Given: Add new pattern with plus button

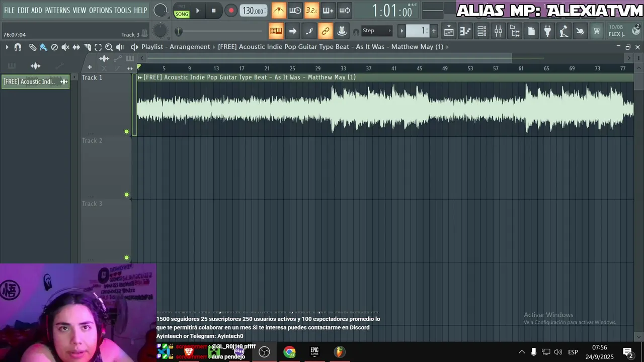Looking at the screenshot, I should coord(434,31).
